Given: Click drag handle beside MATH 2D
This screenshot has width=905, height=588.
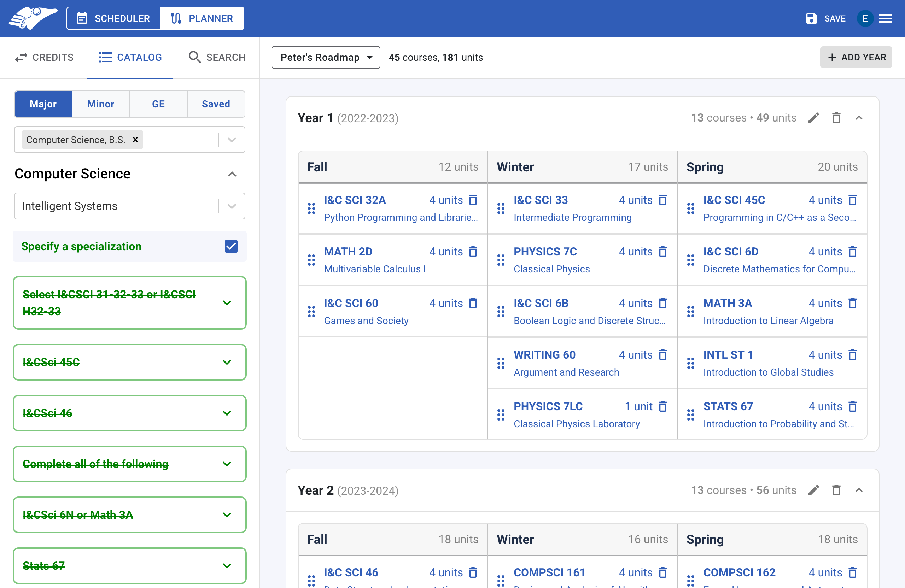Looking at the screenshot, I should click(x=311, y=260).
